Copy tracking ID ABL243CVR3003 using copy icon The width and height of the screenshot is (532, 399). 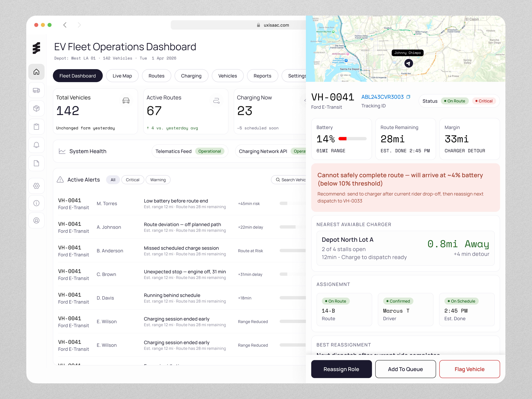408,97
